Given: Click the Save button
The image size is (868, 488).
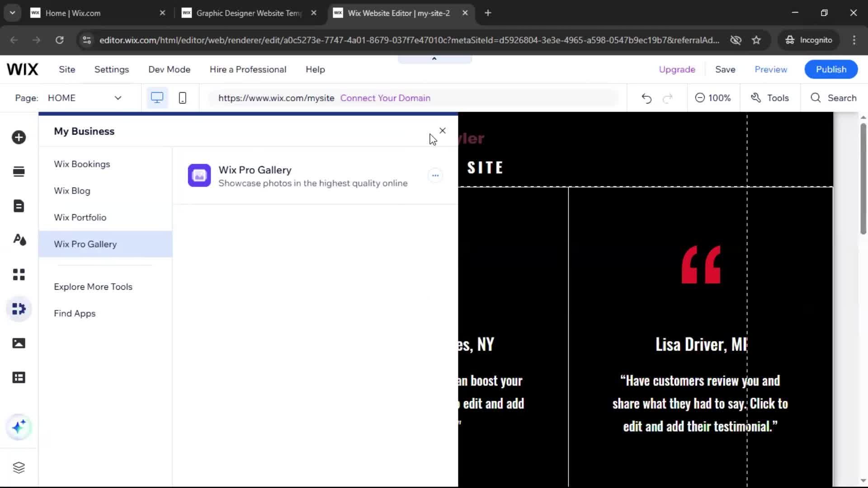Looking at the screenshot, I should [x=725, y=70].
